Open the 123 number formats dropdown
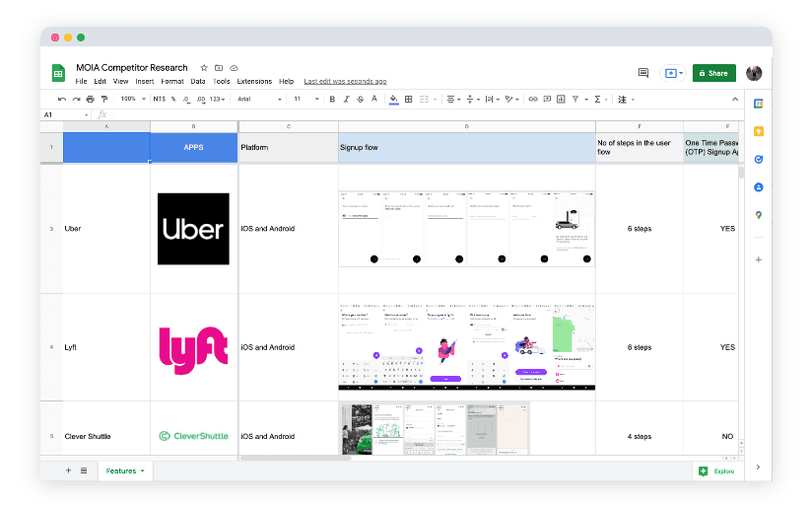The width and height of the screenshot is (812, 507). [217, 99]
